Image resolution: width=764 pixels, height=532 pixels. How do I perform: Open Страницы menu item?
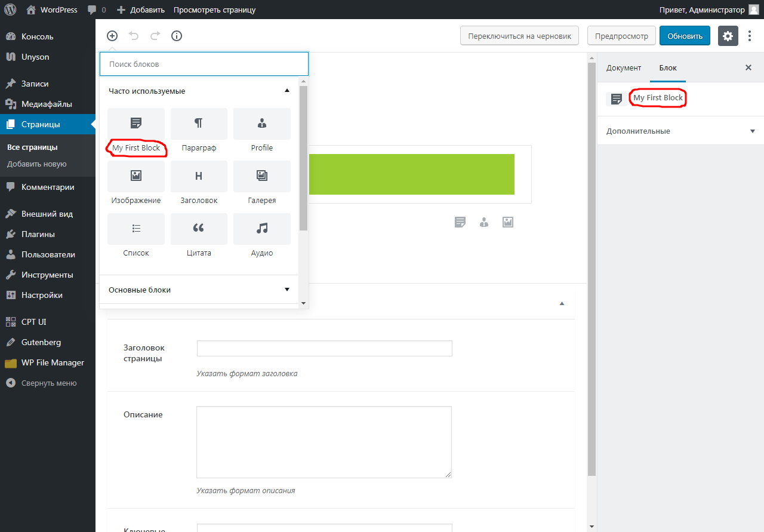tap(48, 124)
